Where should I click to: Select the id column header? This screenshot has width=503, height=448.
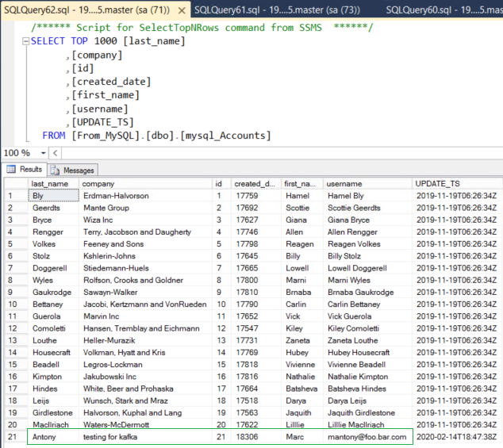pos(221,184)
